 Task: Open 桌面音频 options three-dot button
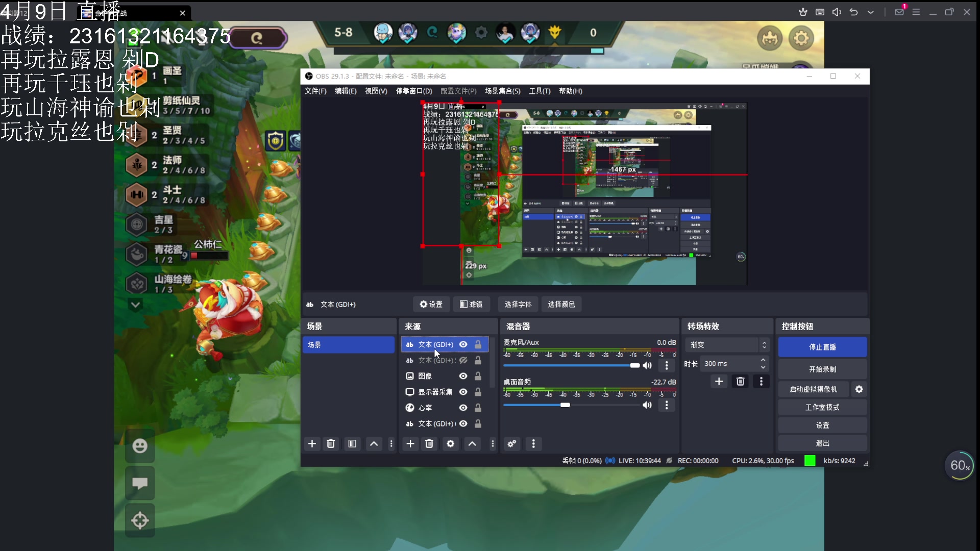pos(667,405)
